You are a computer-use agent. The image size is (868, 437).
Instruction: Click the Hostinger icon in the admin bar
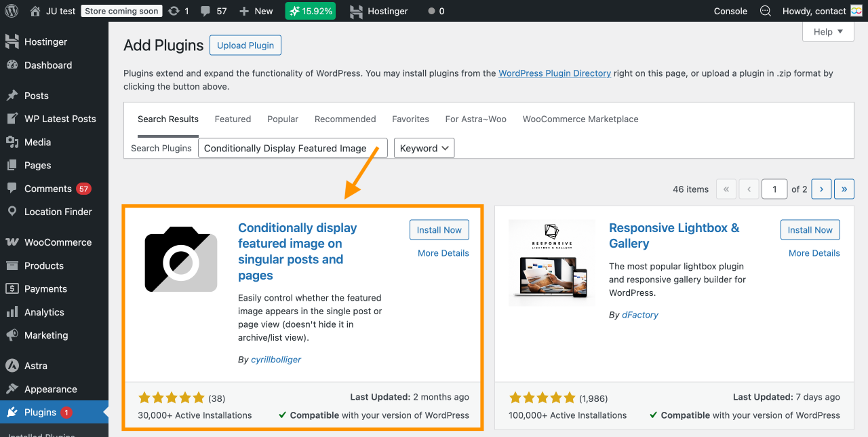(355, 11)
